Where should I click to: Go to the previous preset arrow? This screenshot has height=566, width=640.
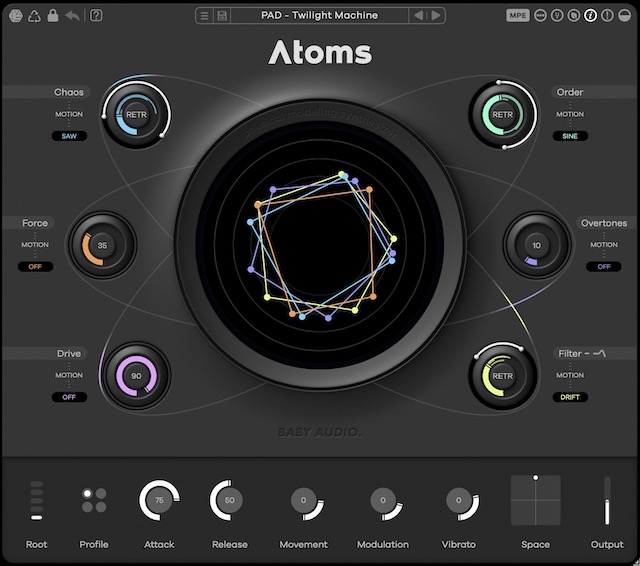[419, 16]
